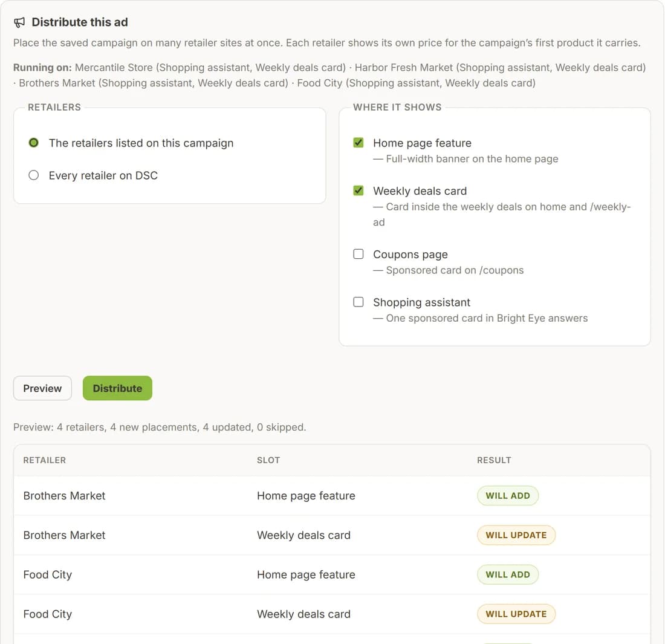665x644 pixels.
Task: Click 'Weekly deals card' slot for Brothers Market
Action: (303, 535)
